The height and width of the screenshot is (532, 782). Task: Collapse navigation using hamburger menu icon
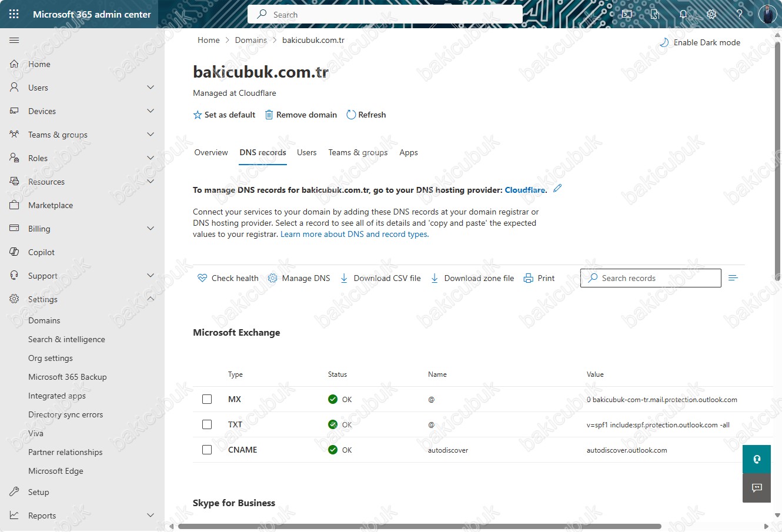tap(14, 40)
